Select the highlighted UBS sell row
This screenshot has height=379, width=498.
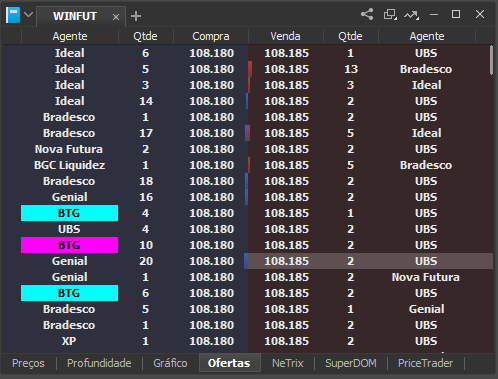point(370,261)
